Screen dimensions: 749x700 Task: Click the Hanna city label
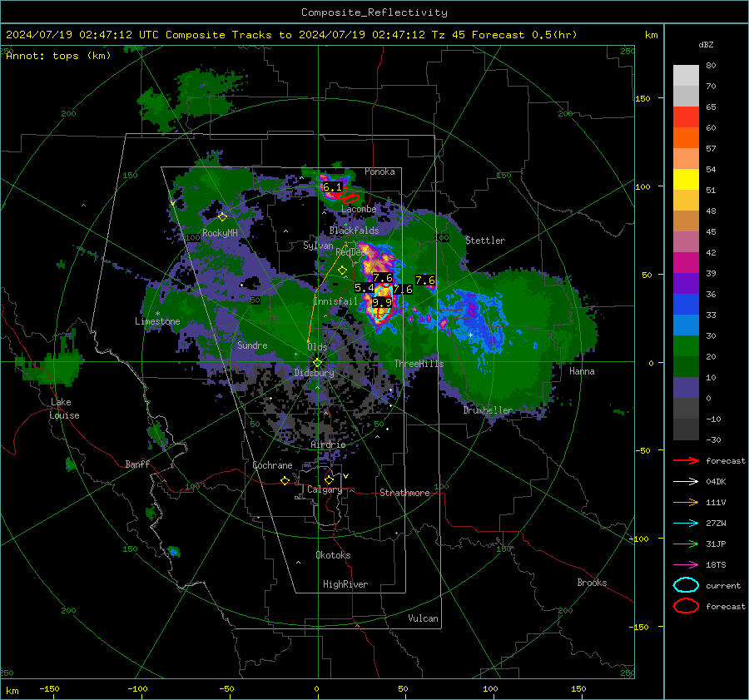point(582,371)
